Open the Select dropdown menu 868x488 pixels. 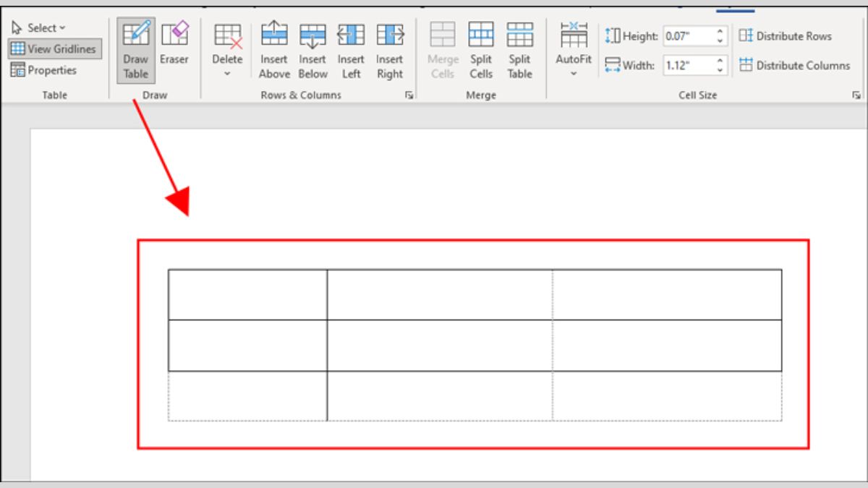tap(40, 28)
